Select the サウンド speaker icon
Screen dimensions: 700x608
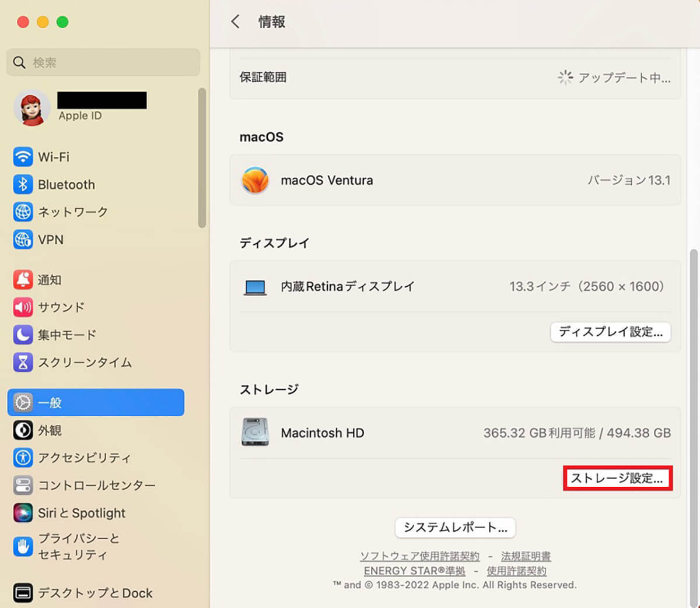[23, 307]
